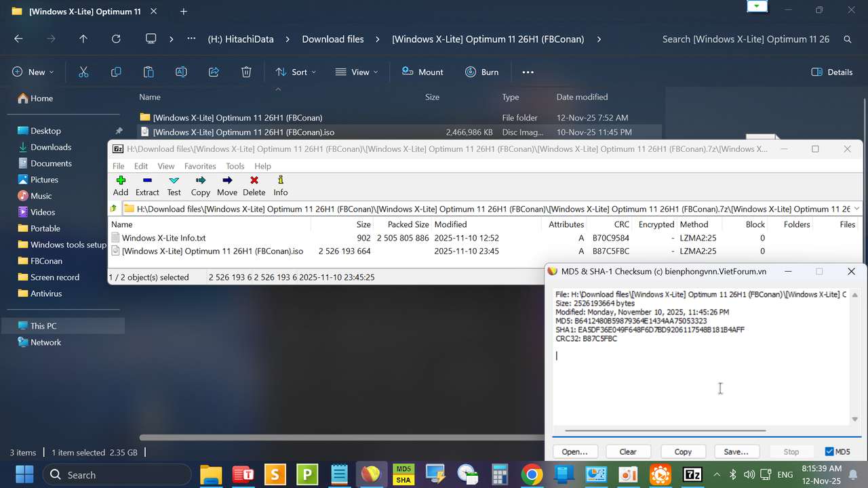Mount the selected ISO image
This screenshot has width=868, height=488.
point(422,72)
